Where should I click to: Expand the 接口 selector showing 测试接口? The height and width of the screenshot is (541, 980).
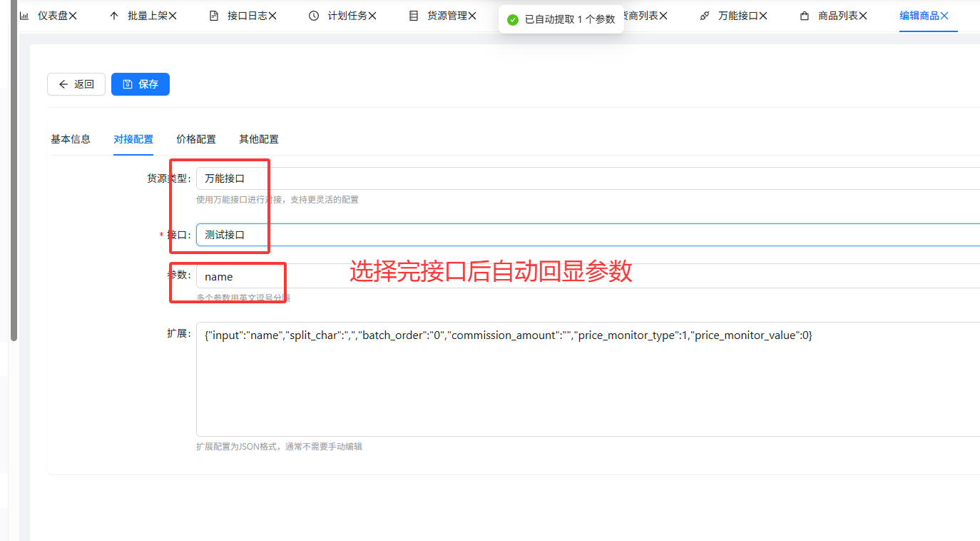tap(585, 235)
